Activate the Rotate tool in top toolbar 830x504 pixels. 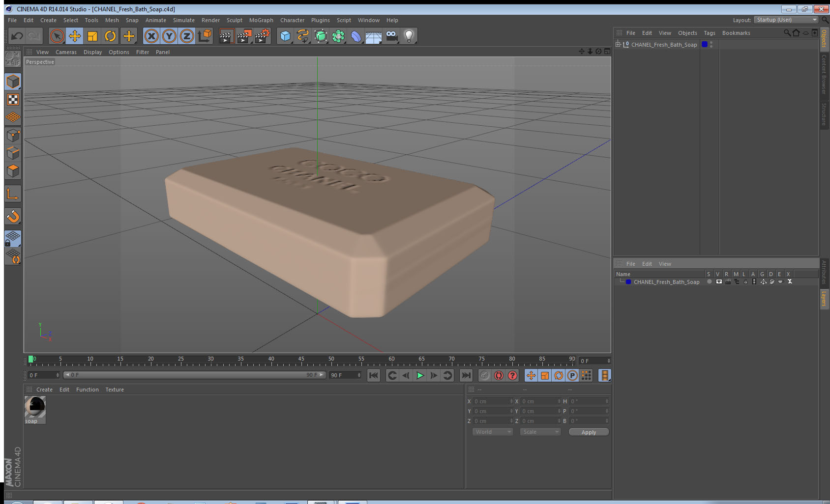[110, 36]
